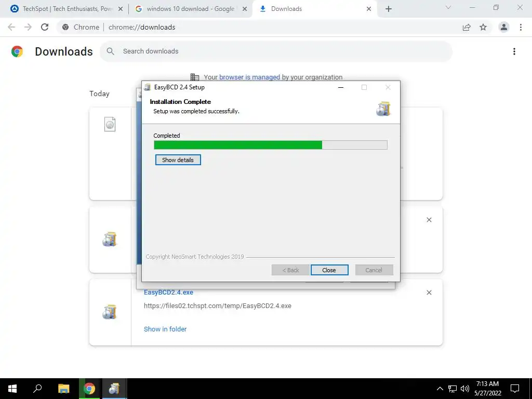Open the volume control
The height and width of the screenshot is (399, 532).
point(465,389)
